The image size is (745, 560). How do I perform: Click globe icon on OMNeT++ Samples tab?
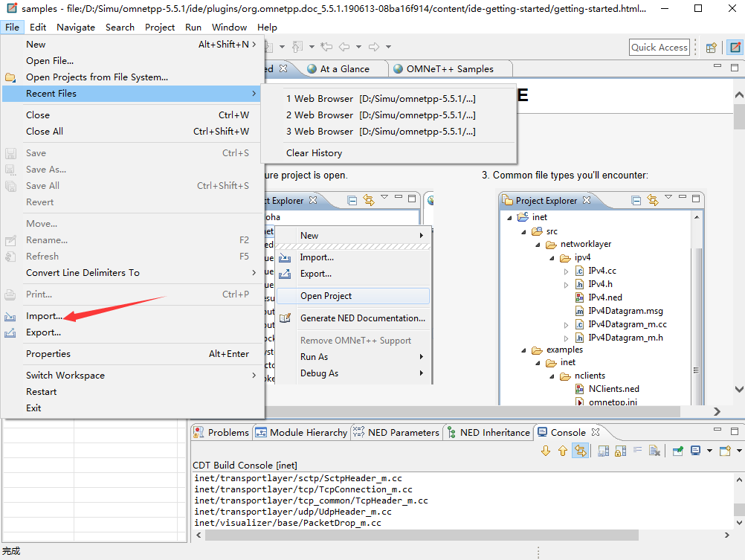[x=399, y=69]
